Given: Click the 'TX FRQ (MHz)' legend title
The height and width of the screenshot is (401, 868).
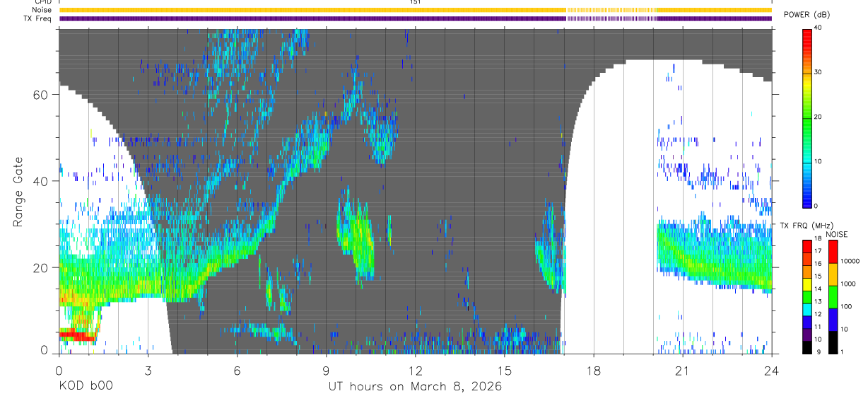Looking at the screenshot, I should pyautogui.click(x=805, y=225).
